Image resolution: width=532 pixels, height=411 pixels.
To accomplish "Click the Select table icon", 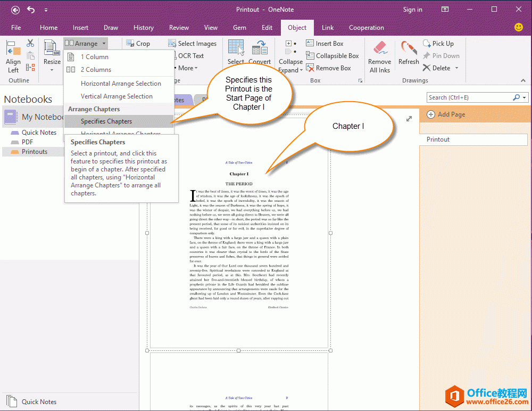I will point(236,48).
